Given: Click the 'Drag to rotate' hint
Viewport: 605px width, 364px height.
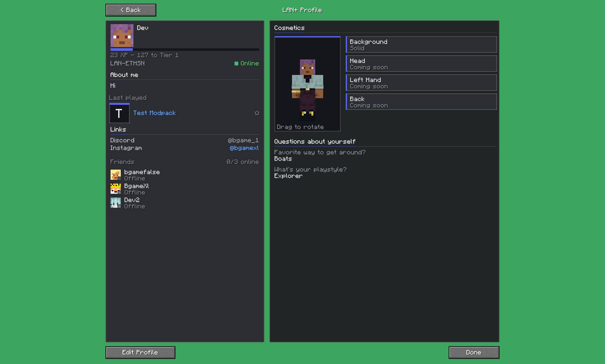Looking at the screenshot, I should pos(300,127).
